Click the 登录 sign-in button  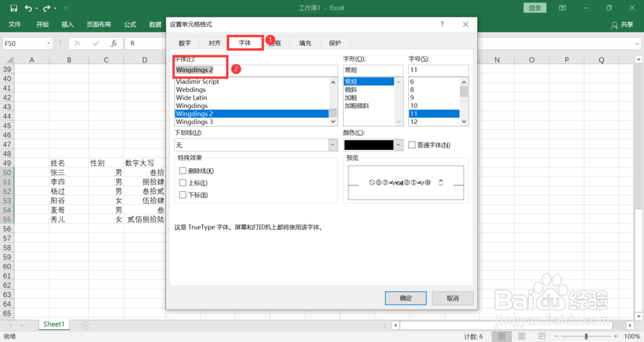(535, 8)
